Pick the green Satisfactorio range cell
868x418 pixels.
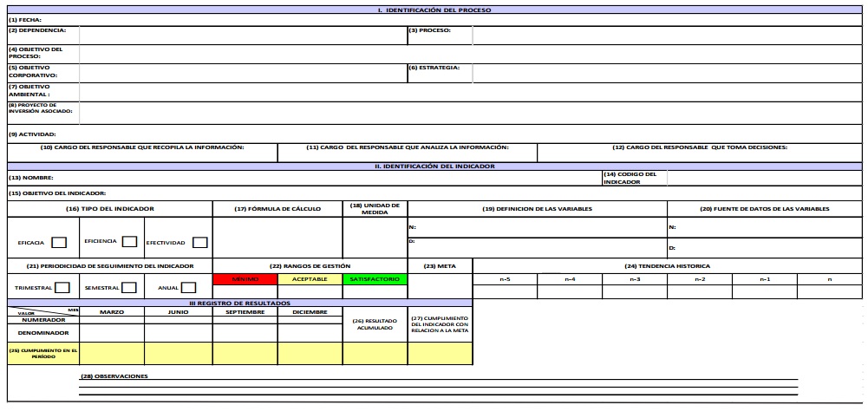(375, 279)
